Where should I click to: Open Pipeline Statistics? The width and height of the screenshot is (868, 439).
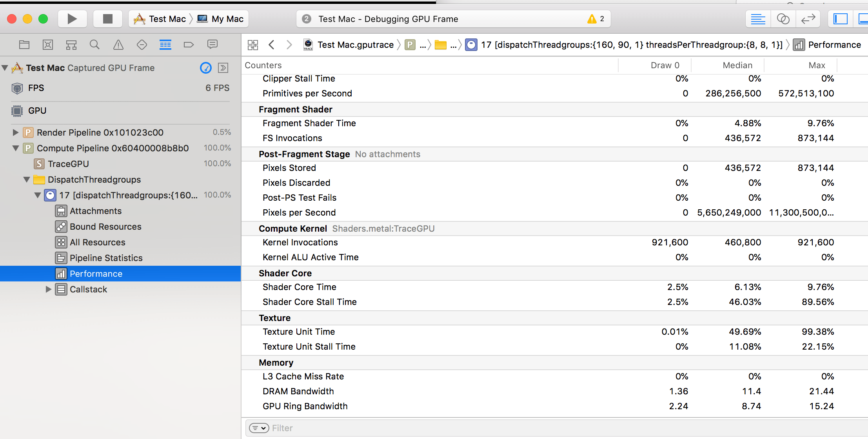120,258
